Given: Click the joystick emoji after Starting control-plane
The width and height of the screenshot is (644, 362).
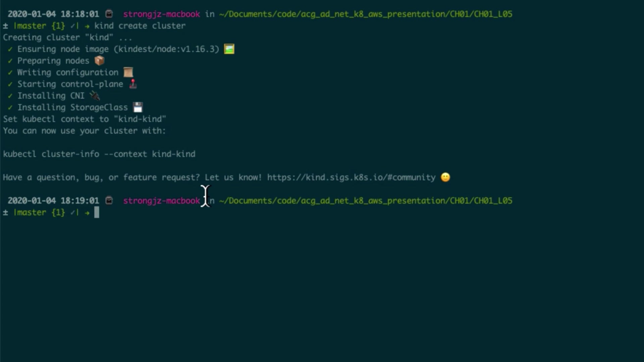Looking at the screenshot, I should 133,84.
